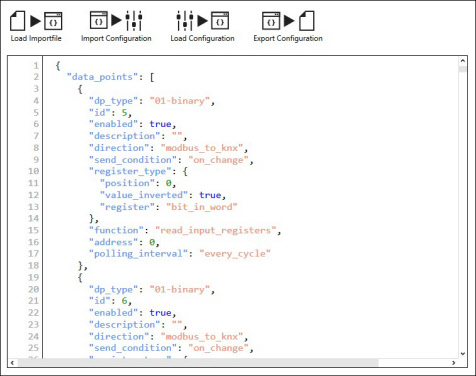Click the value_inverted true value
The image size is (476, 376).
(210, 195)
